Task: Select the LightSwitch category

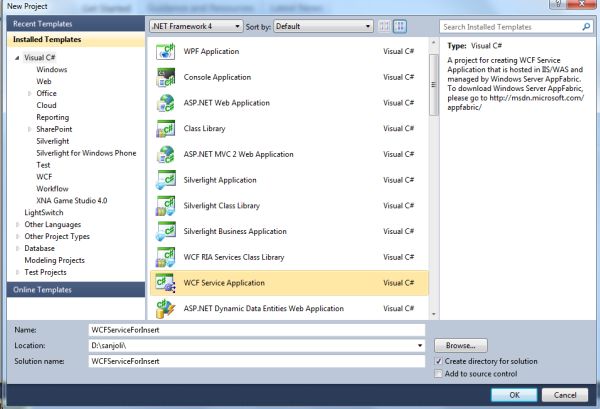Action: [x=44, y=212]
